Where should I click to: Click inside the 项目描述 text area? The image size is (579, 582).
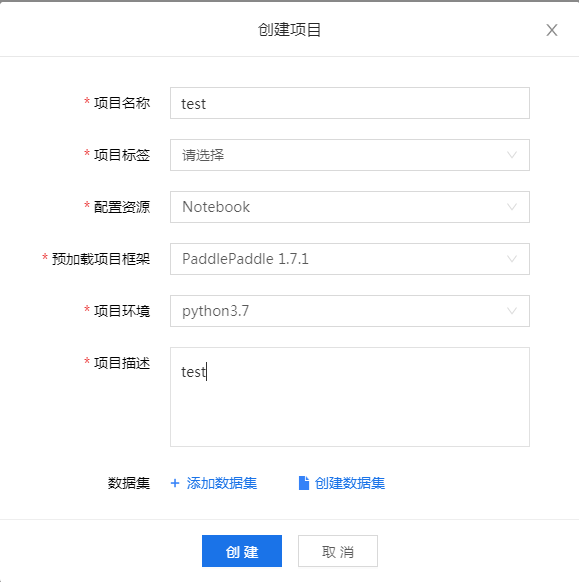tap(350, 397)
